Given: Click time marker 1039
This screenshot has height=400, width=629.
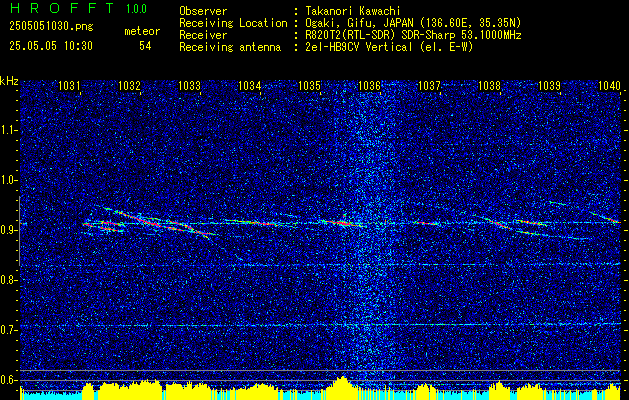Looking at the screenshot, I should (549, 85).
